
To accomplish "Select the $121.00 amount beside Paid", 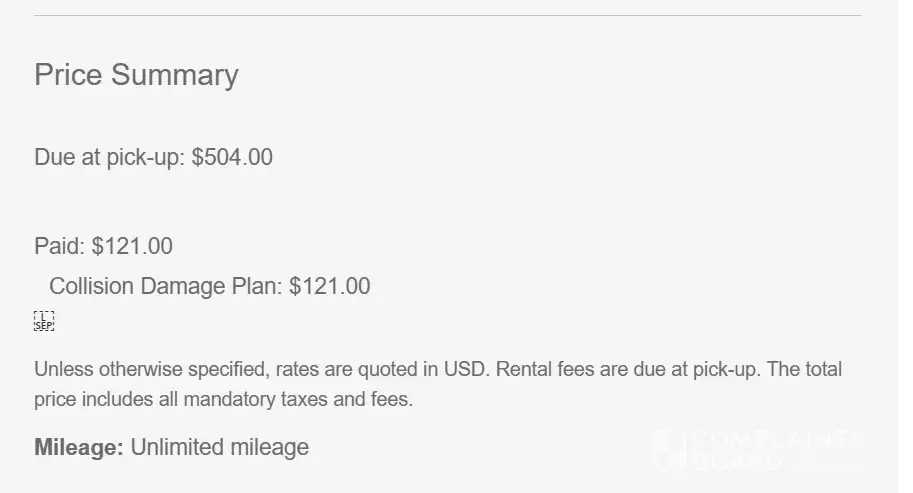I will [132, 245].
